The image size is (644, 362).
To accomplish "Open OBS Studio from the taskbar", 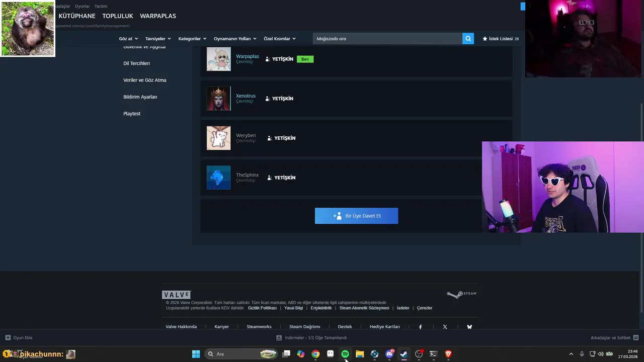I will coord(419,354).
